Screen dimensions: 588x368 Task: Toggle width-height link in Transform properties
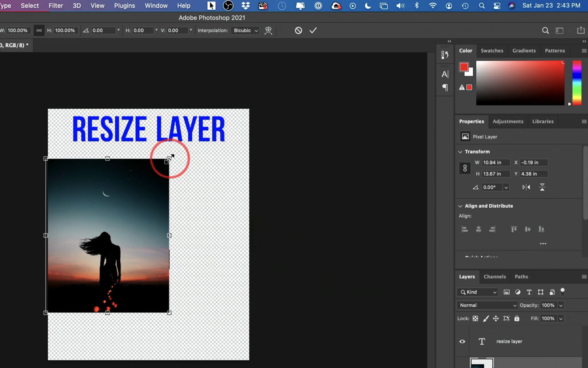[465, 168]
